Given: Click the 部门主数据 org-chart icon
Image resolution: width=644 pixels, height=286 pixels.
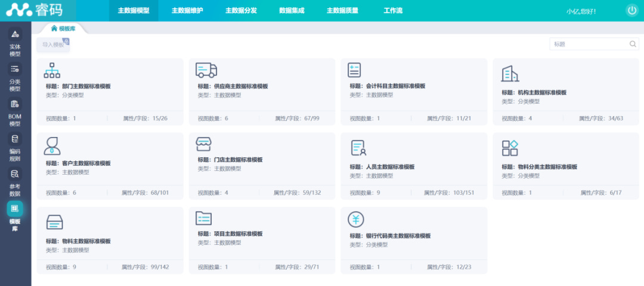Looking at the screenshot, I should (52, 70).
